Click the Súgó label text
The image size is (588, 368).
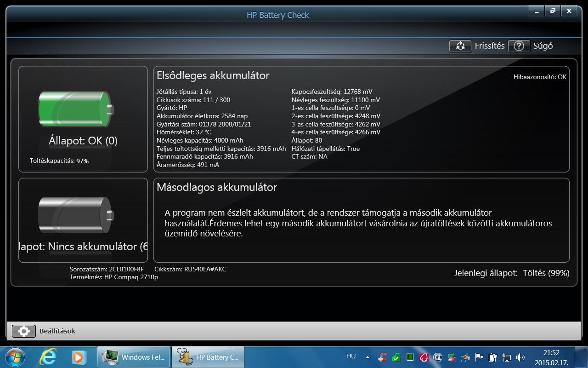tap(543, 46)
